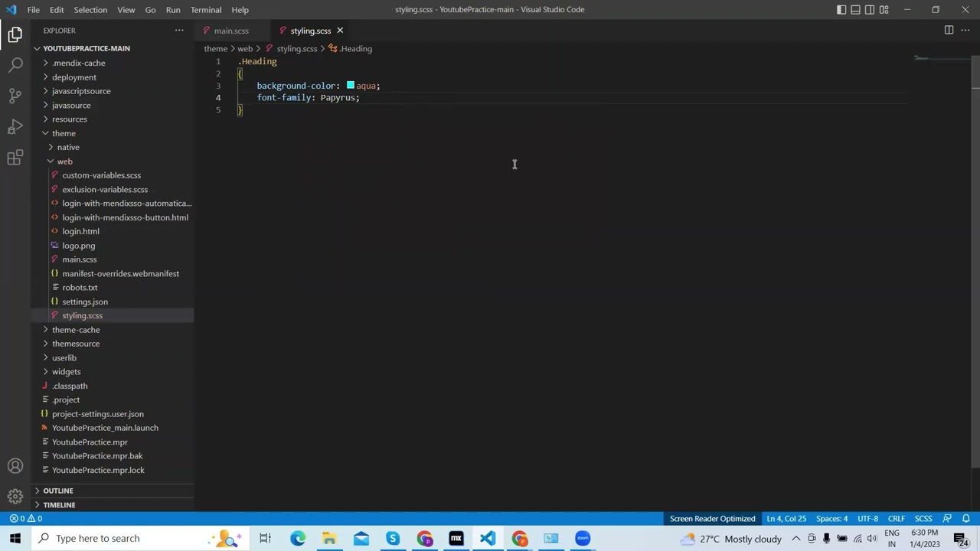Open the Source Control view icon
This screenshot has width=980, height=551.
point(15,96)
